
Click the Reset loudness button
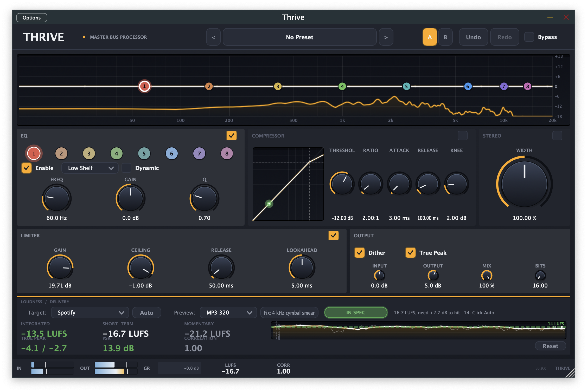tap(551, 346)
